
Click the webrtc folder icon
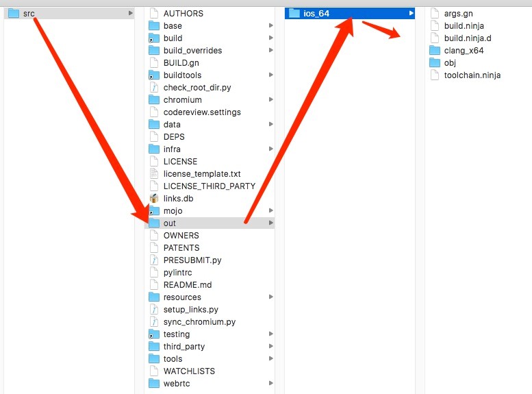(154, 384)
